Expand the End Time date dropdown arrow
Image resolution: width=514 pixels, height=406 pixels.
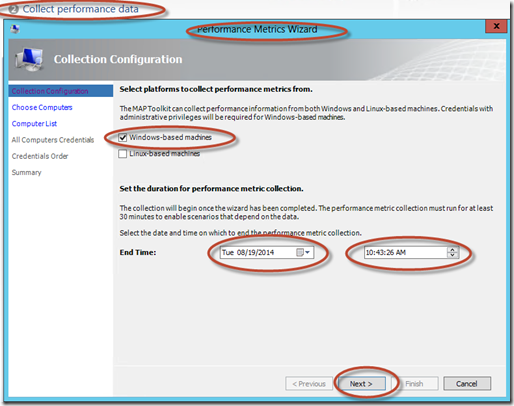pyautogui.click(x=307, y=252)
